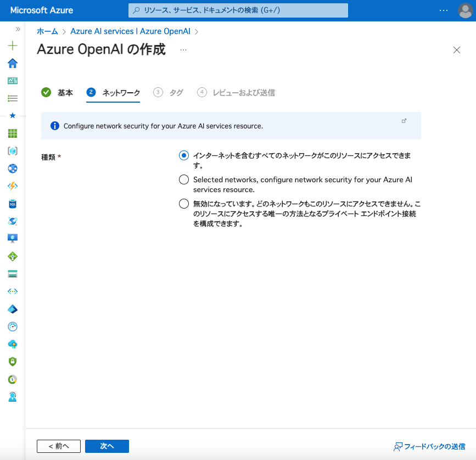Viewport: 476px width, 460px height.
Task: Click the < 前へ button
Action: (59, 446)
